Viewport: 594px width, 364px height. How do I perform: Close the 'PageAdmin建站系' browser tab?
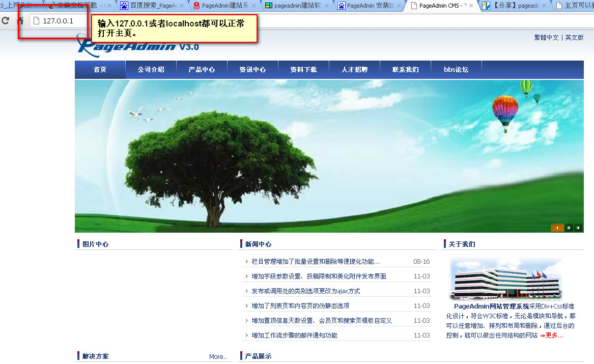tap(254, 6)
